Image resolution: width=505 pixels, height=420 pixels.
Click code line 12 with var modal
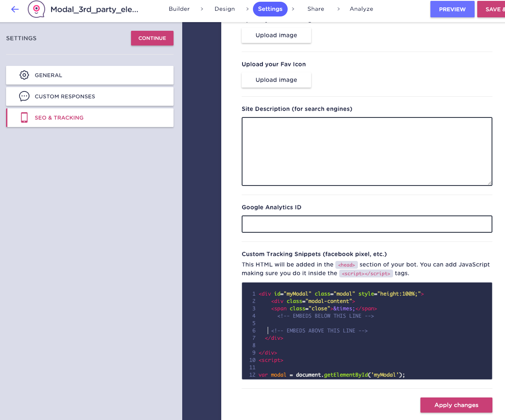(x=332, y=375)
